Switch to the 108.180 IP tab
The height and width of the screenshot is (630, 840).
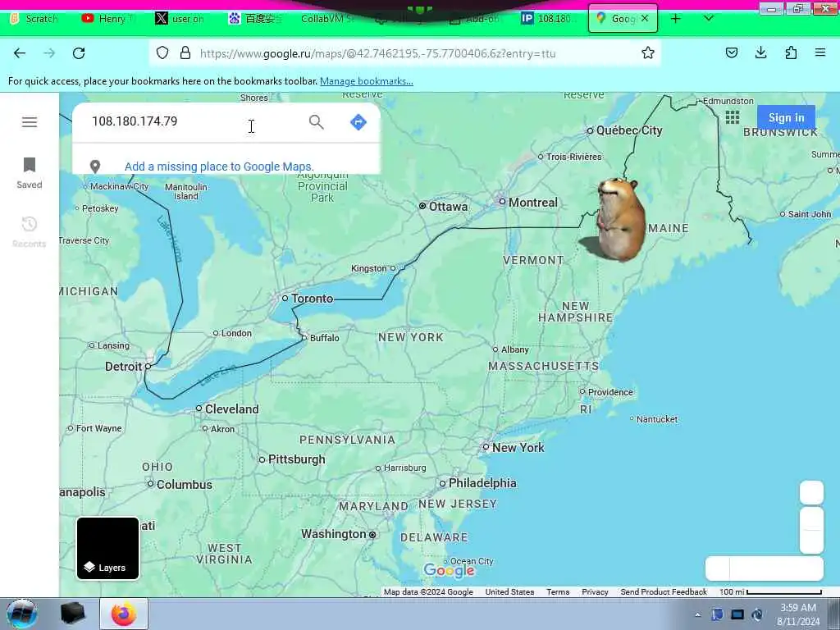click(x=549, y=19)
